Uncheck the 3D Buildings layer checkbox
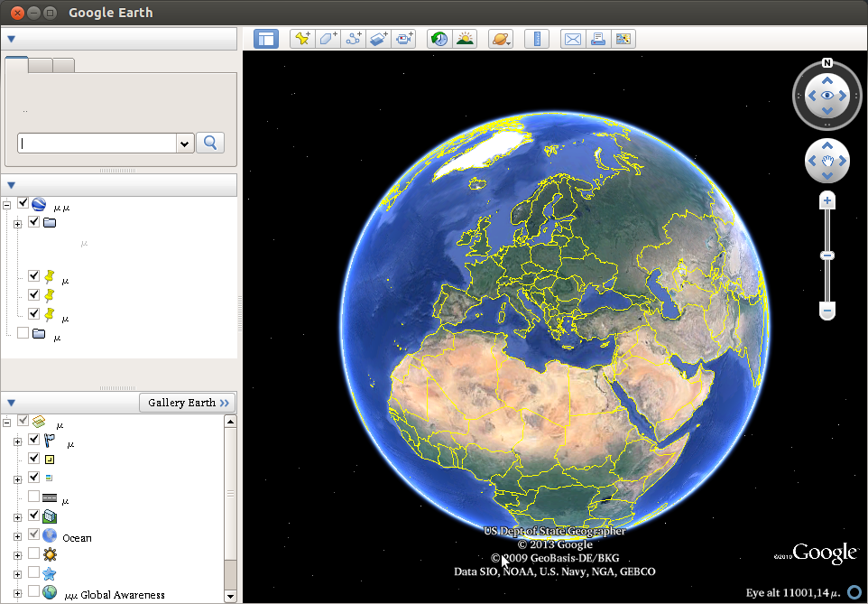 click(33, 515)
